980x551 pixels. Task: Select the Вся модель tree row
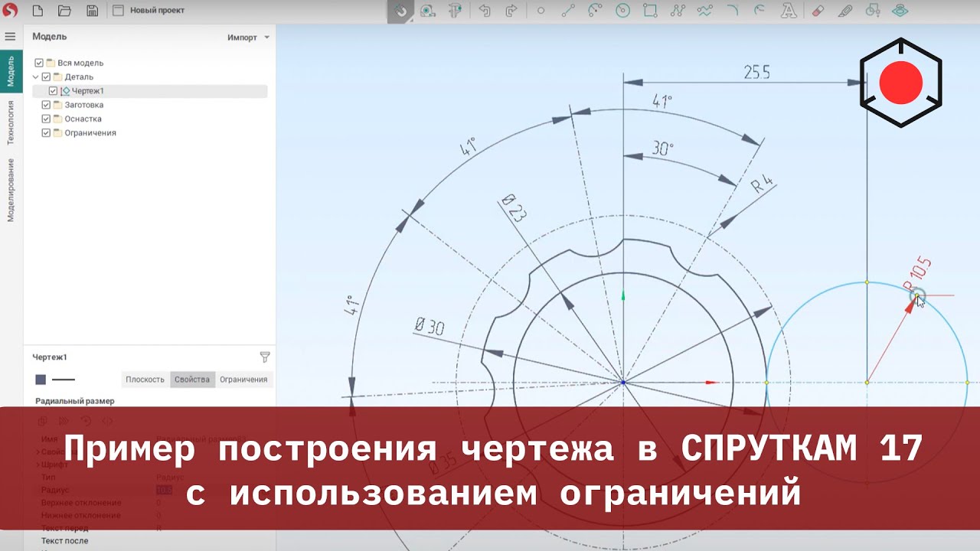coord(149,63)
